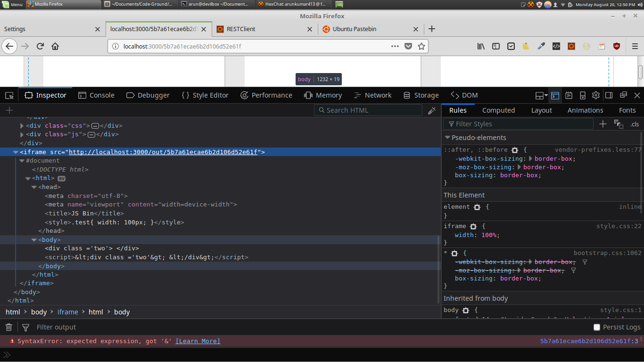Click the Filter Styles field

[518, 124]
